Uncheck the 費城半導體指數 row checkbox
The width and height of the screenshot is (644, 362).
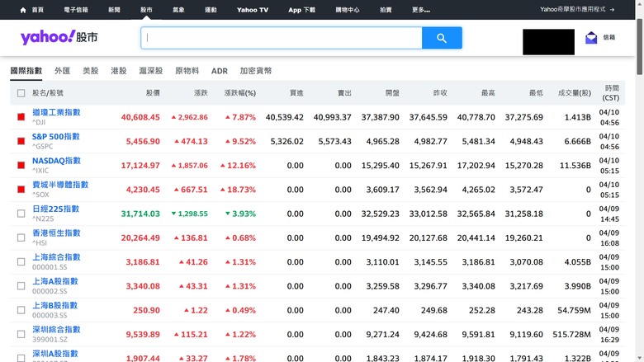[x=21, y=190]
